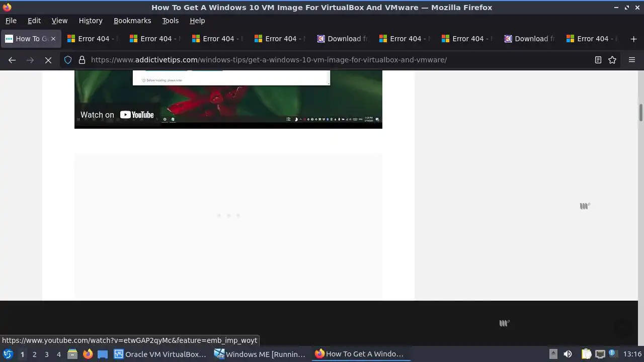Bookmark this page with the star

coord(612,60)
